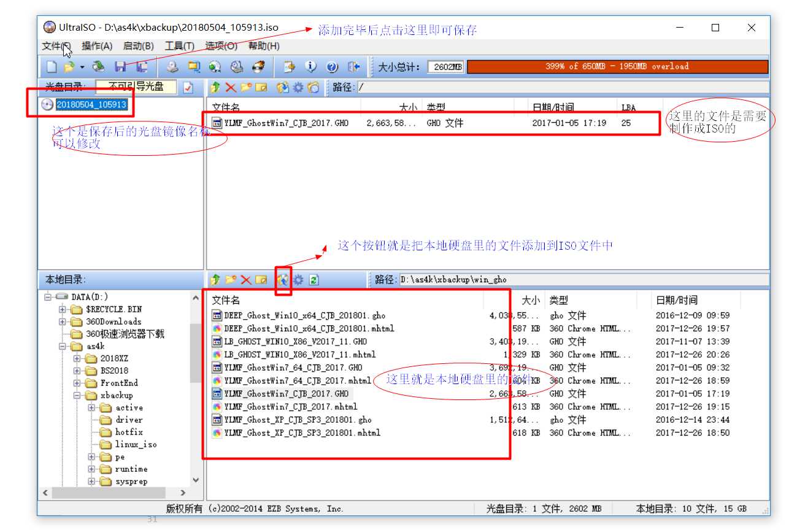Create a new ISO image with the New icon
Image resolution: width=797 pixels, height=532 pixels.
pyautogui.click(x=52, y=66)
